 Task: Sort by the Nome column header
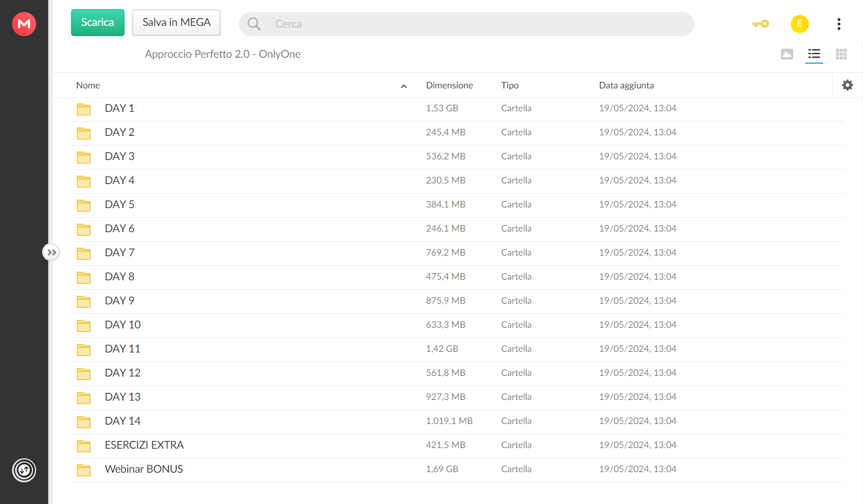coord(88,85)
